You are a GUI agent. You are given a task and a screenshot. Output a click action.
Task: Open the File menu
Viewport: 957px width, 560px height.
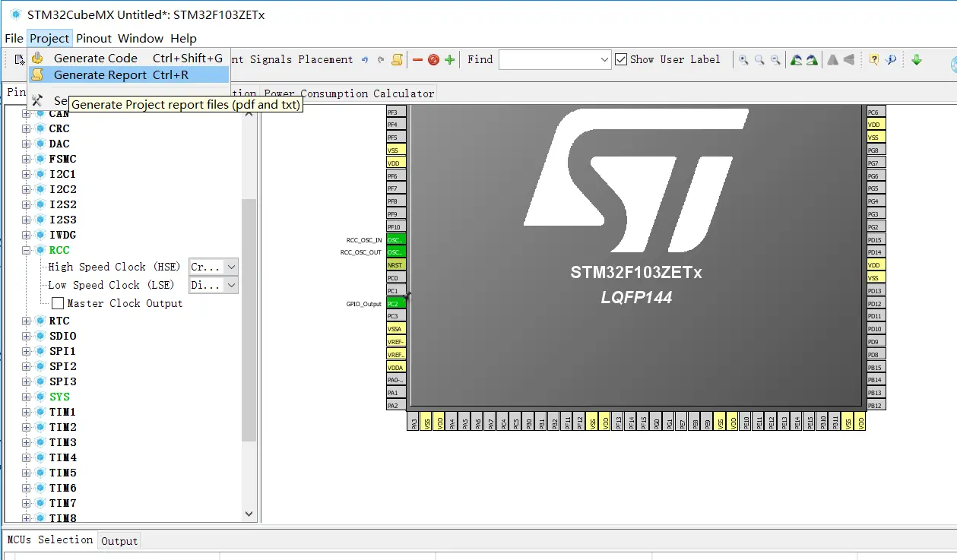[x=14, y=38]
